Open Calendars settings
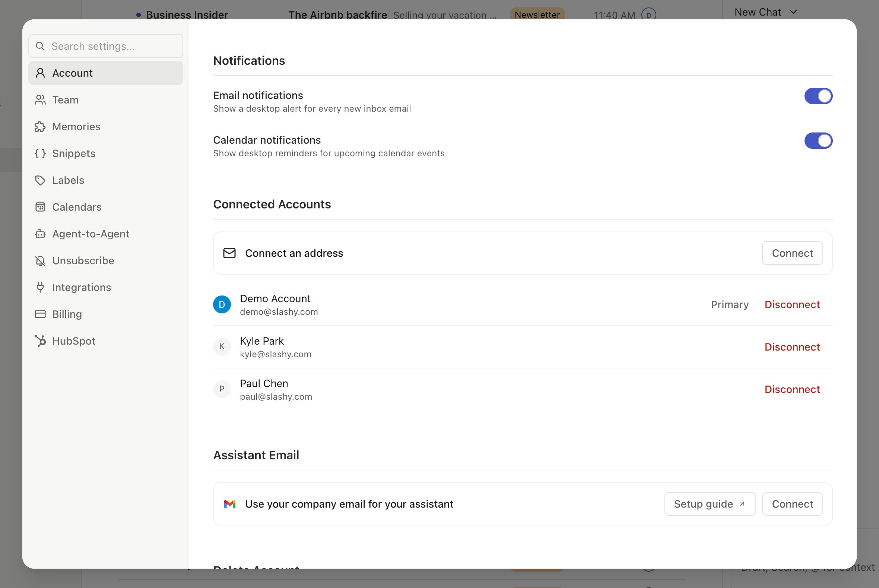The height and width of the screenshot is (588, 879). coord(106,207)
